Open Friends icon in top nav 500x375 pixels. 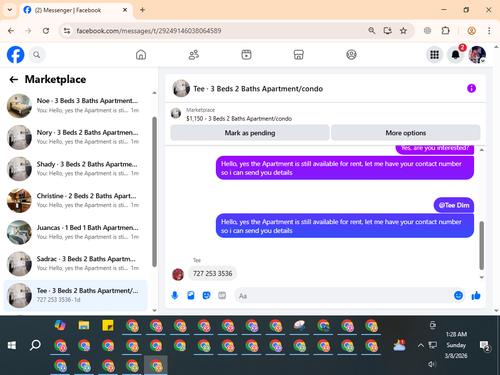pyautogui.click(x=194, y=55)
